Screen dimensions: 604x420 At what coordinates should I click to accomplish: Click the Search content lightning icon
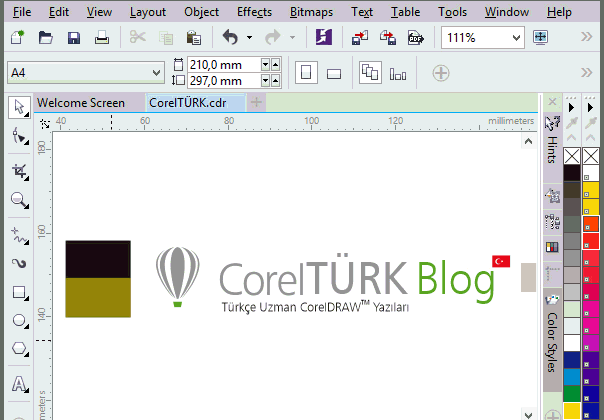pyautogui.click(x=324, y=37)
